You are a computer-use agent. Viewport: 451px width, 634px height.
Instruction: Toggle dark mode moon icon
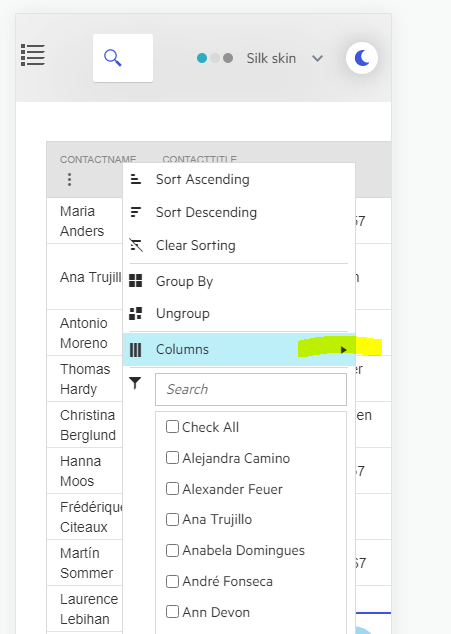click(x=362, y=58)
